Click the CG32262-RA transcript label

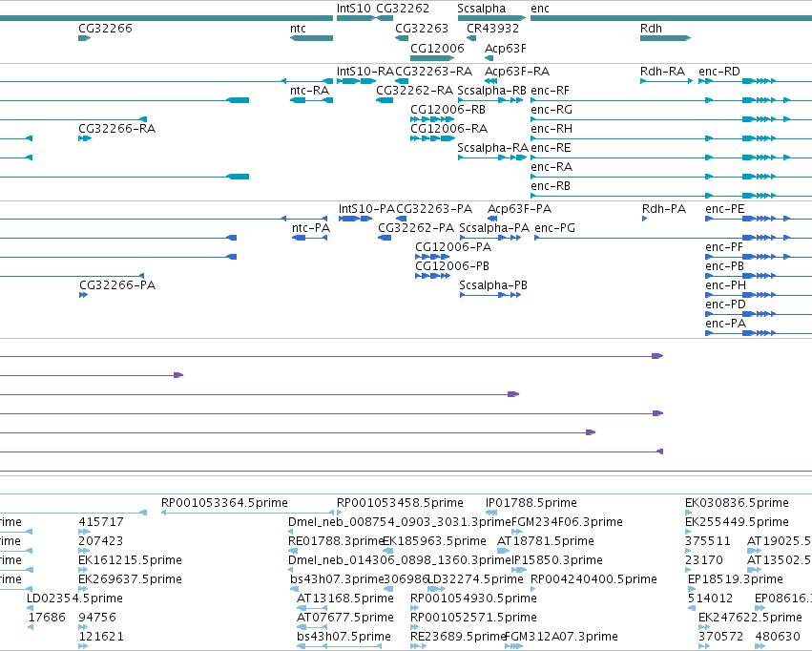click(415, 91)
